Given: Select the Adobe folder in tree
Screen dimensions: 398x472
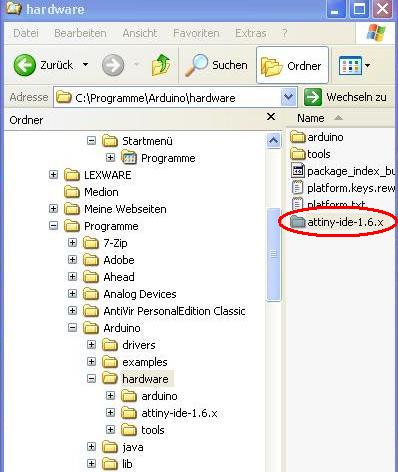Looking at the screenshot, I should click(109, 260).
